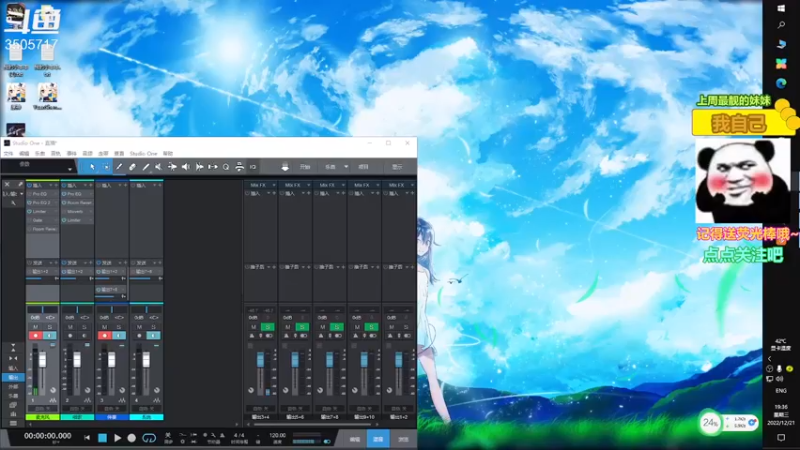
Task: Select the Listen speaker tool
Action: (186, 167)
